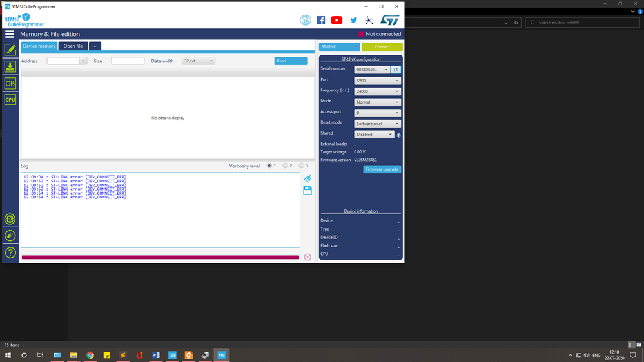Screen dimensions: 644x362
Task: Open the ST logo website link
Action: 389,20
